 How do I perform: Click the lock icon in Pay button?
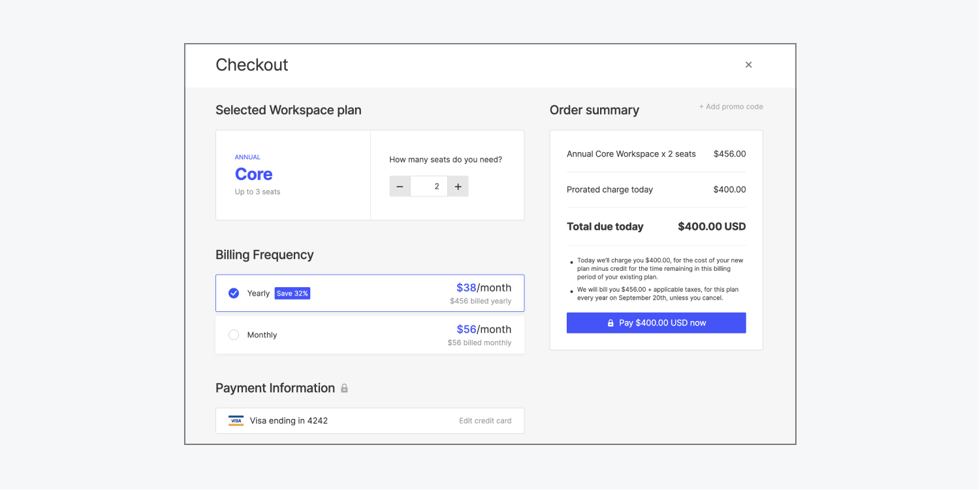coord(610,323)
